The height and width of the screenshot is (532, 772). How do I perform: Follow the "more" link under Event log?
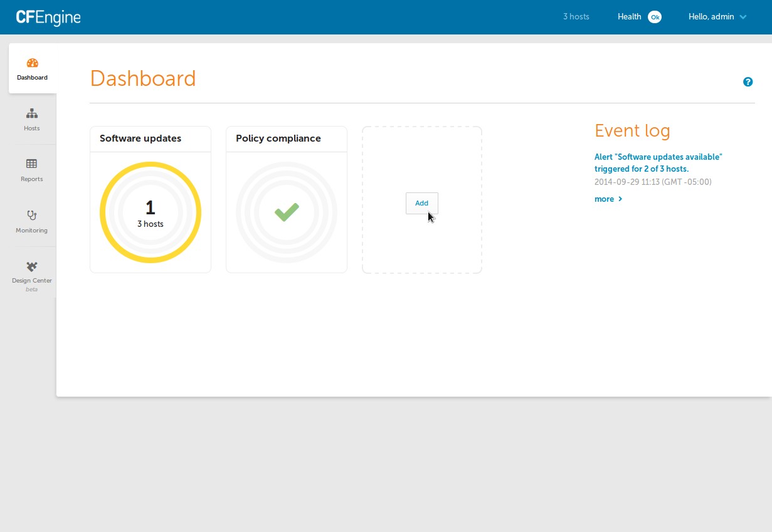(604, 199)
